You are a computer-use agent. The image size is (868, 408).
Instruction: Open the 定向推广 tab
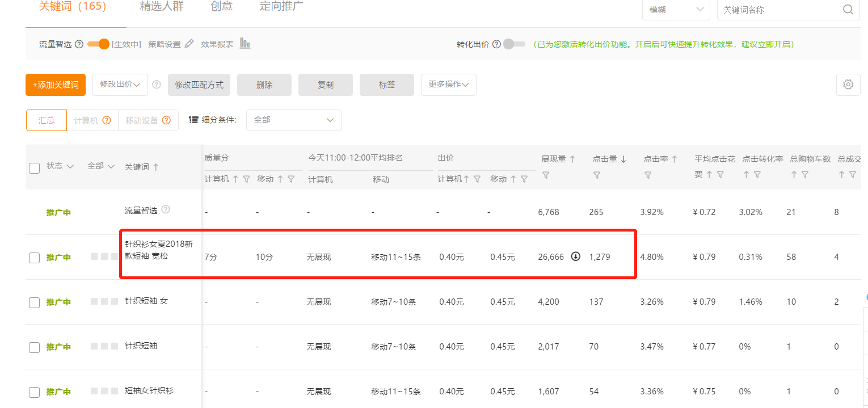pos(281,7)
